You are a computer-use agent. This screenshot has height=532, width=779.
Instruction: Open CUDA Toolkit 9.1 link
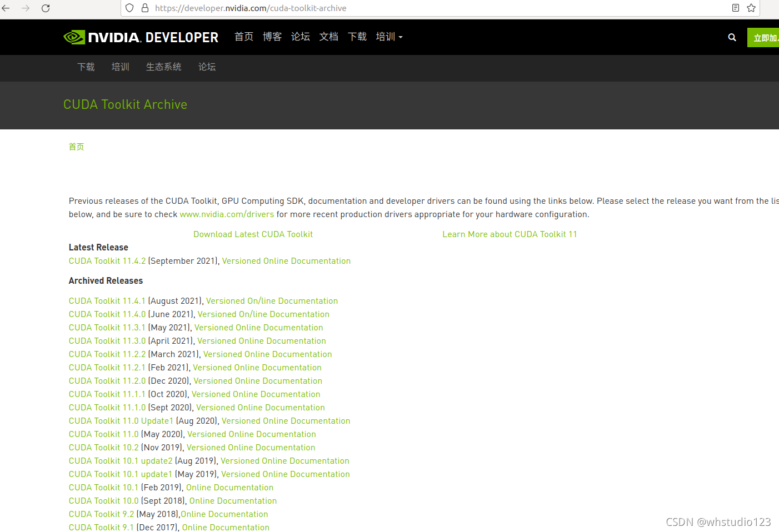101,527
